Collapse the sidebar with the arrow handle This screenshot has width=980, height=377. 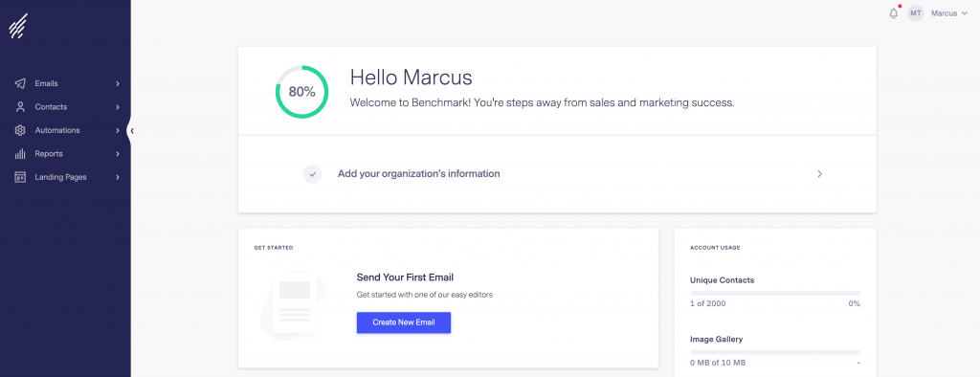pos(131,131)
